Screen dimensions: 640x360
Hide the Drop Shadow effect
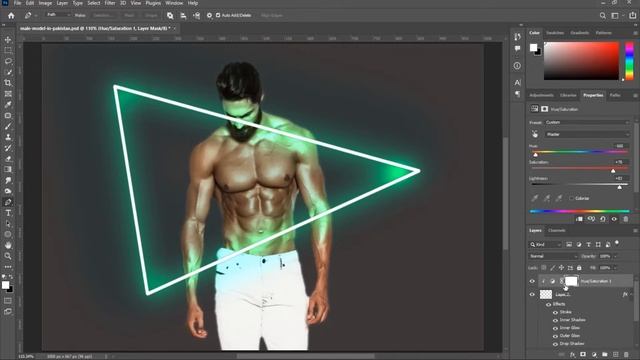coord(555,344)
